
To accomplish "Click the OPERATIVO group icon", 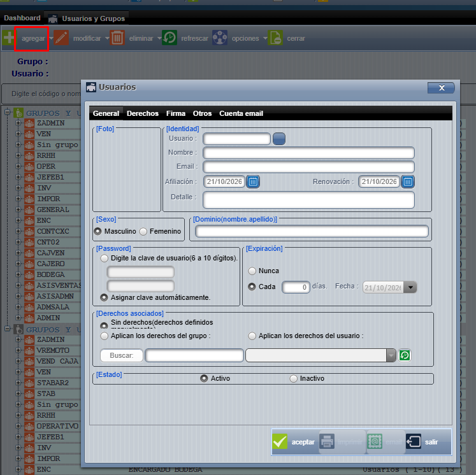I will (29, 426).
